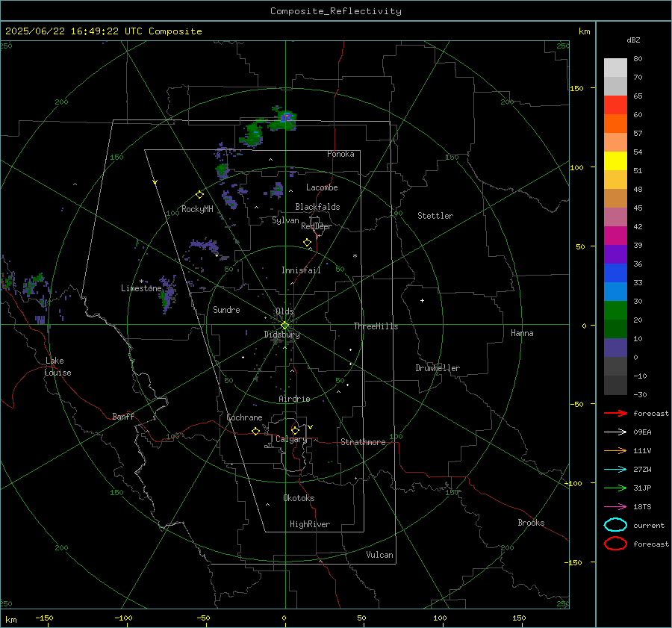Click the 39 dBZ magenta color swatch
This screenshot has width=672, height=628.
[615, 236]
